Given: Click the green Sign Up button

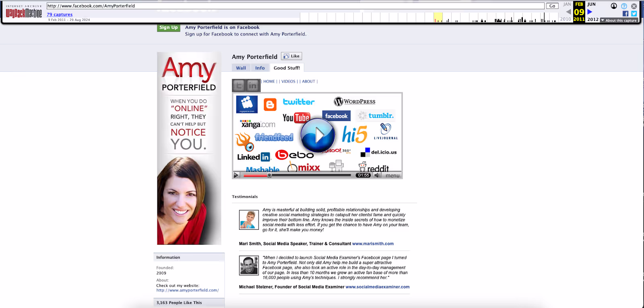Looking at the screenshot, I should point(168,27).
